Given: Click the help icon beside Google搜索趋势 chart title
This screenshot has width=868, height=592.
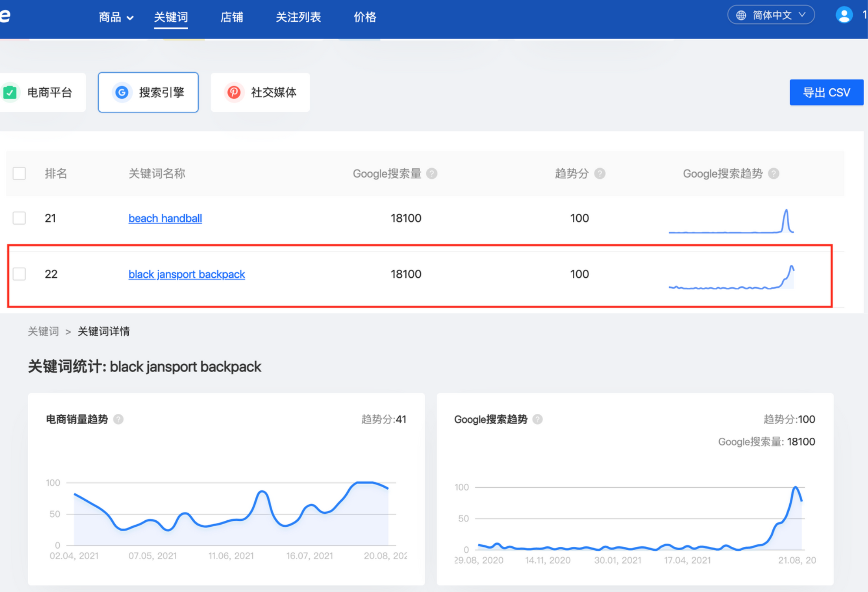Looking at the screenshot, I should click(x=537, y=419).
